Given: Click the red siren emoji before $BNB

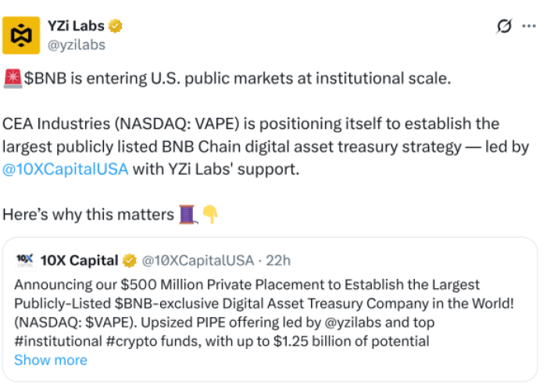Looking at the screenshot, I should (13, 78).
